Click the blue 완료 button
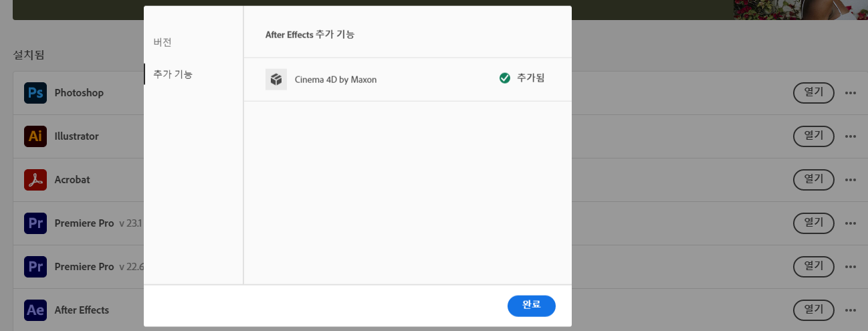This screenshot has width=868, height=331. 531,306
